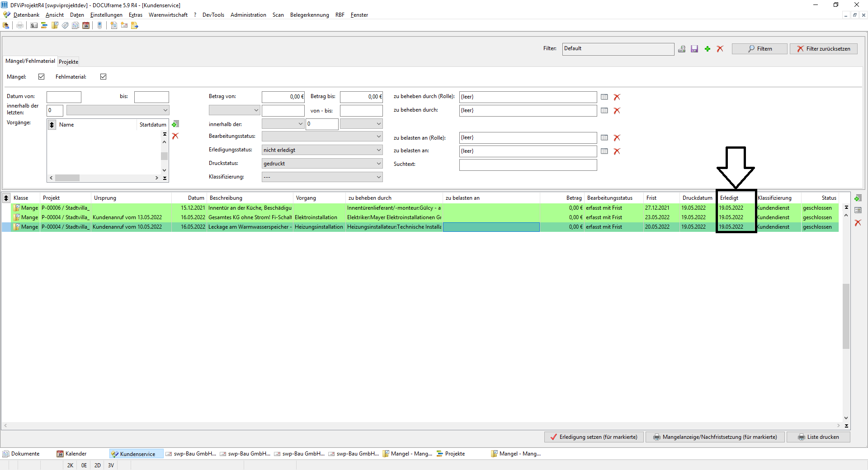This screenshot has width=868, height=470.
Task: Click Erledigung setzen (für markierte) button
Action: pyautogui.click(x=594, y=437)
